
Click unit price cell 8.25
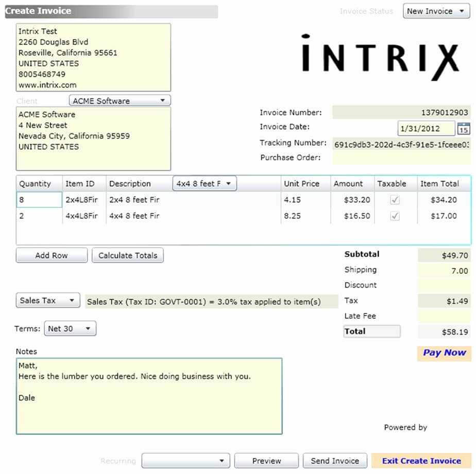pos(306,216)
